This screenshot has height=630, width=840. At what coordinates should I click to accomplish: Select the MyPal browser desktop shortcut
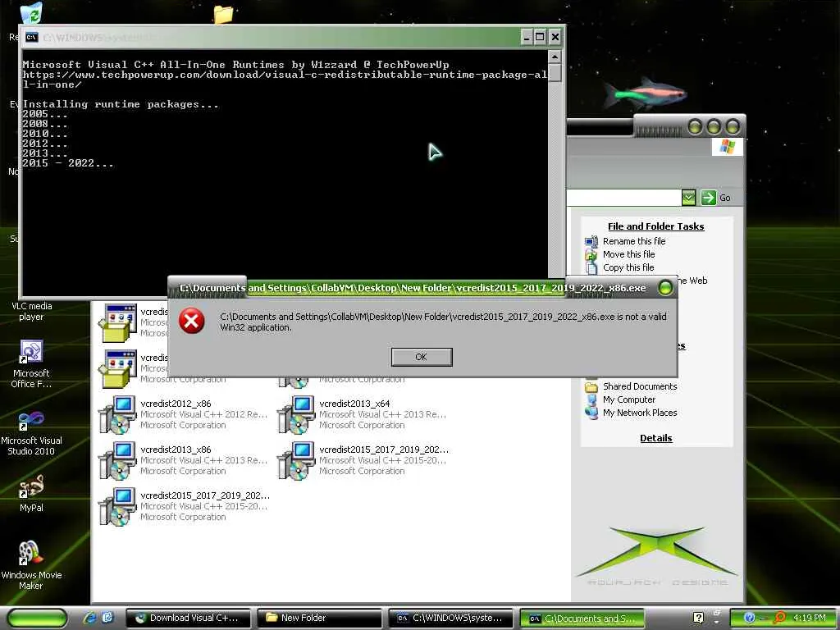pos(31,493)
